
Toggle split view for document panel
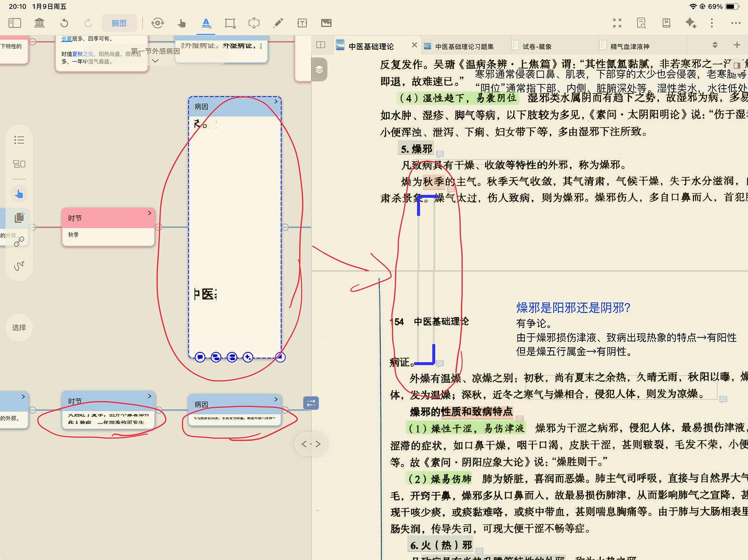click(x=320, y=45)
